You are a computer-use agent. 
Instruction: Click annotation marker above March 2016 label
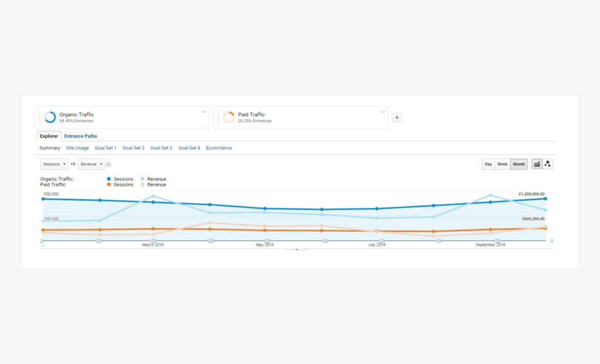153,241
